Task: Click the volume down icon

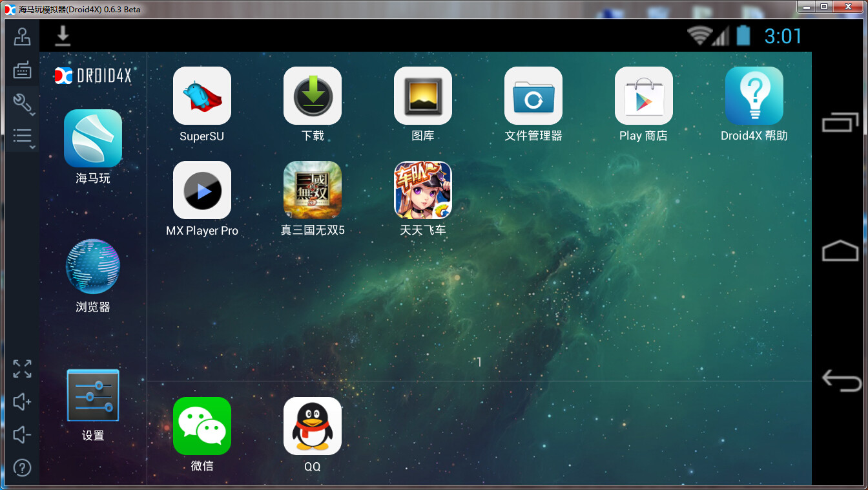Action: (22, 434)
